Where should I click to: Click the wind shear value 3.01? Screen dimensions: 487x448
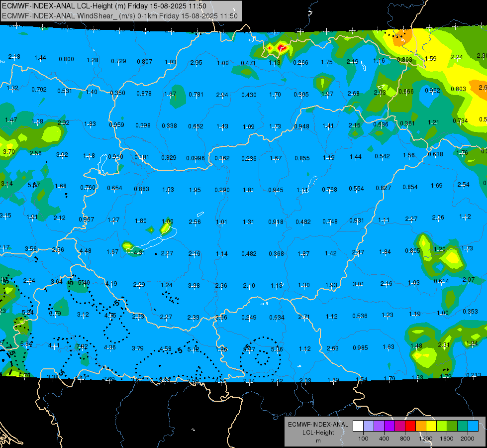pyautogui.click(x=358, y=284)
